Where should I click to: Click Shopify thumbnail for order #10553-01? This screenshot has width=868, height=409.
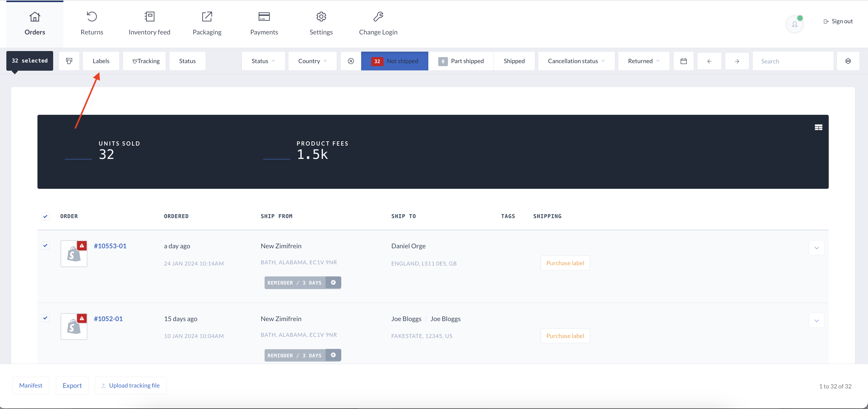point(74,254)
